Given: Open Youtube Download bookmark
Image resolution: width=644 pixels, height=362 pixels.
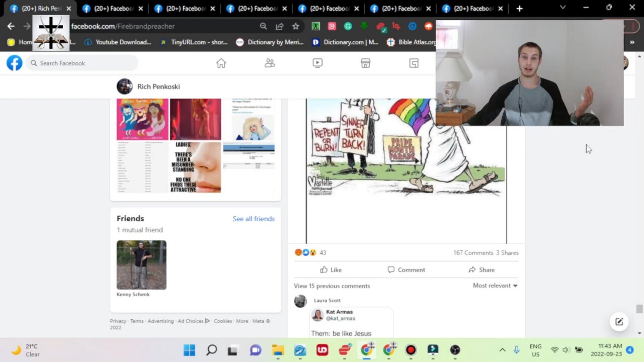Looking at the screenshot, I should click(118, 42).
